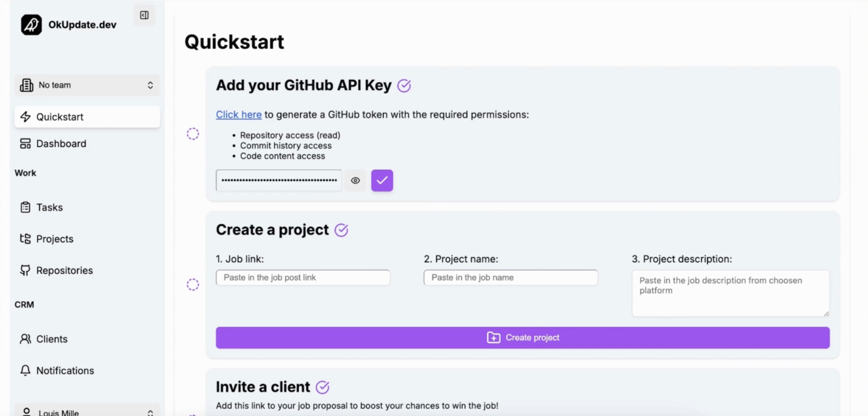This screenshot has width=868, height=416.
Task: Click the '2. Project name:' label
Action: point(461,259)
